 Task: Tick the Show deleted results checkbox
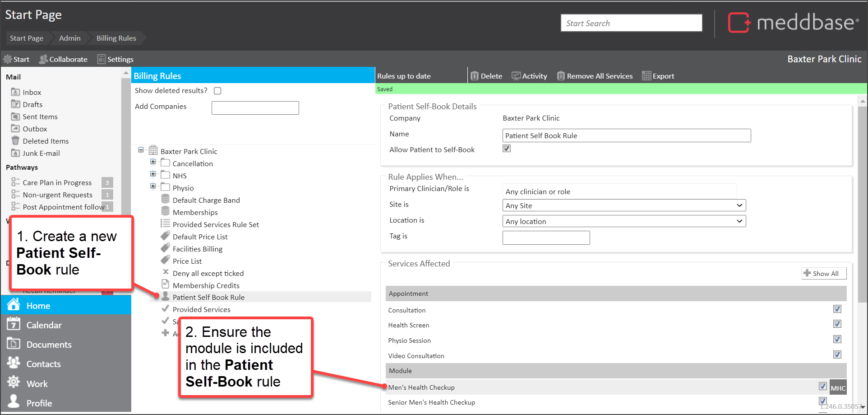coord(217,91)
